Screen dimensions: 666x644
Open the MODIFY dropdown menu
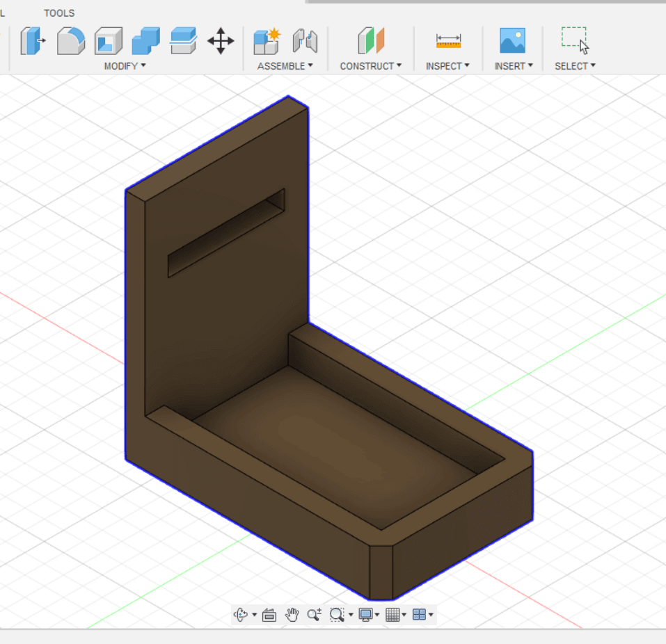tap(125, 66)
